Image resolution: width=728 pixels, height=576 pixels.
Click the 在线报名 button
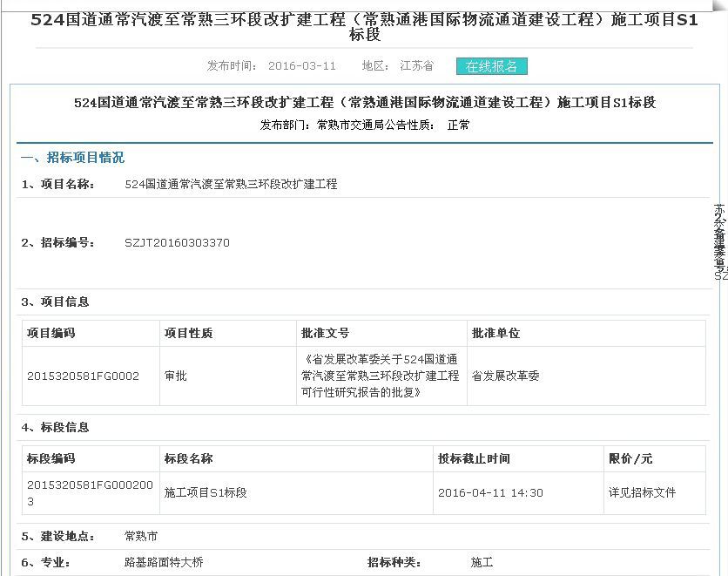491,66
